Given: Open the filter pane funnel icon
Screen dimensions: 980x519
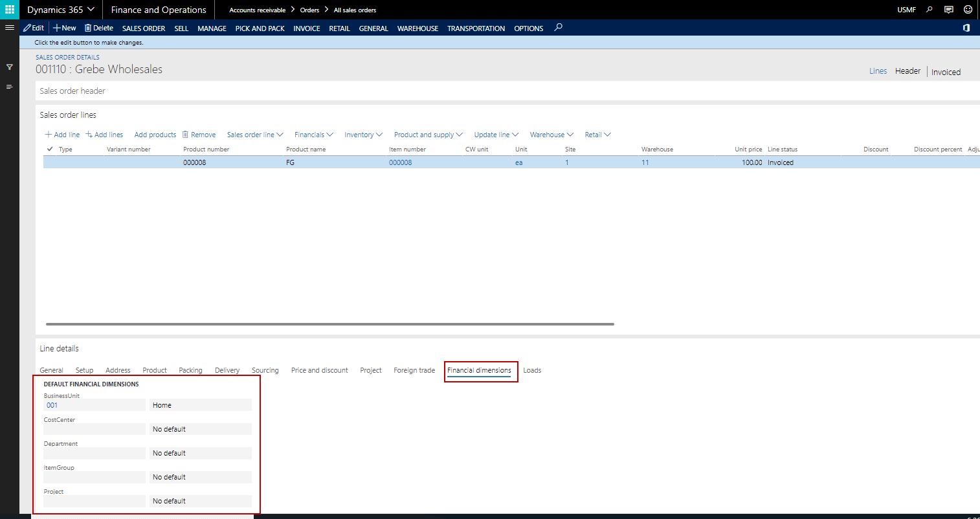Looking at the screenshot, I should pos(10,67).
